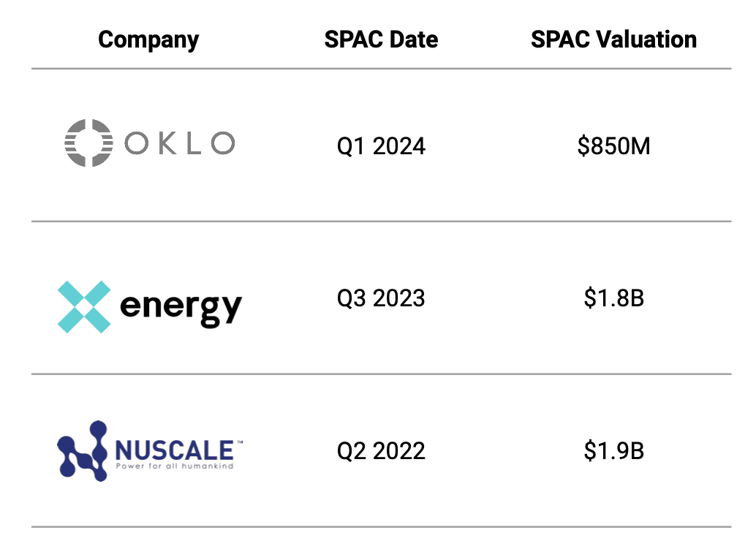The height and width of the screenshot is (560, 756).
Task: Select the SPAC Date column header
Action: [x=381, y=39]
